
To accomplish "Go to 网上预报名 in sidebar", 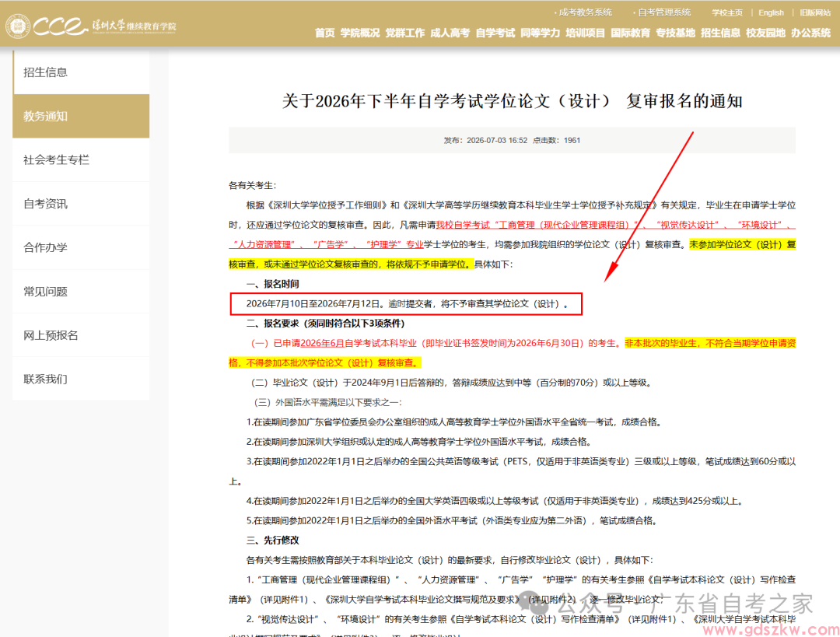I will pos(81,335).
